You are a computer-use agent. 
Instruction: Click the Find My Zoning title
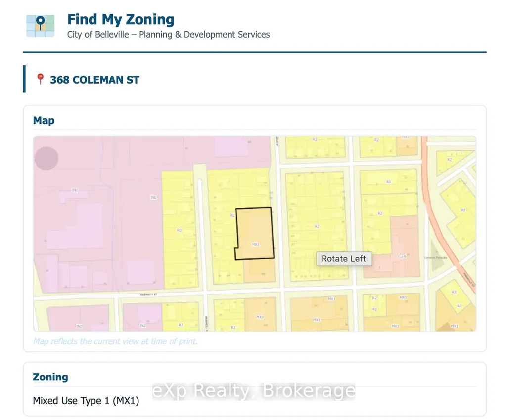pyautogui.click(x=121, y=19)
